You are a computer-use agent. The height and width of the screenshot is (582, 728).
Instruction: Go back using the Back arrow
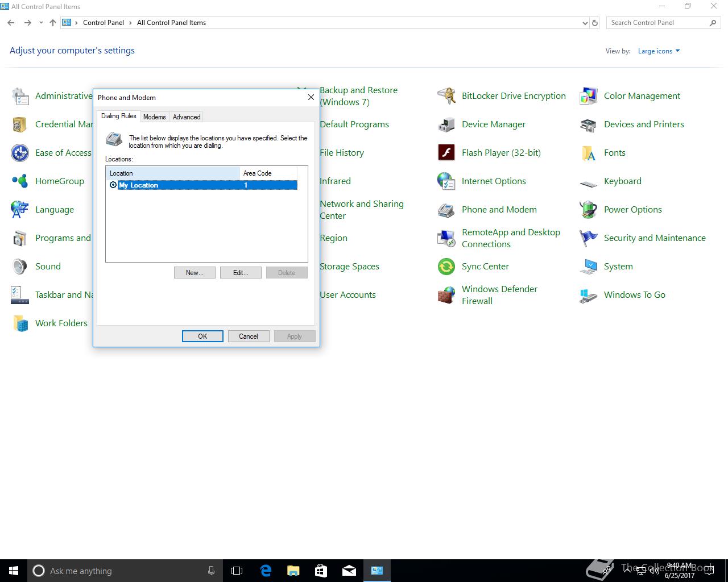(11, 23)
